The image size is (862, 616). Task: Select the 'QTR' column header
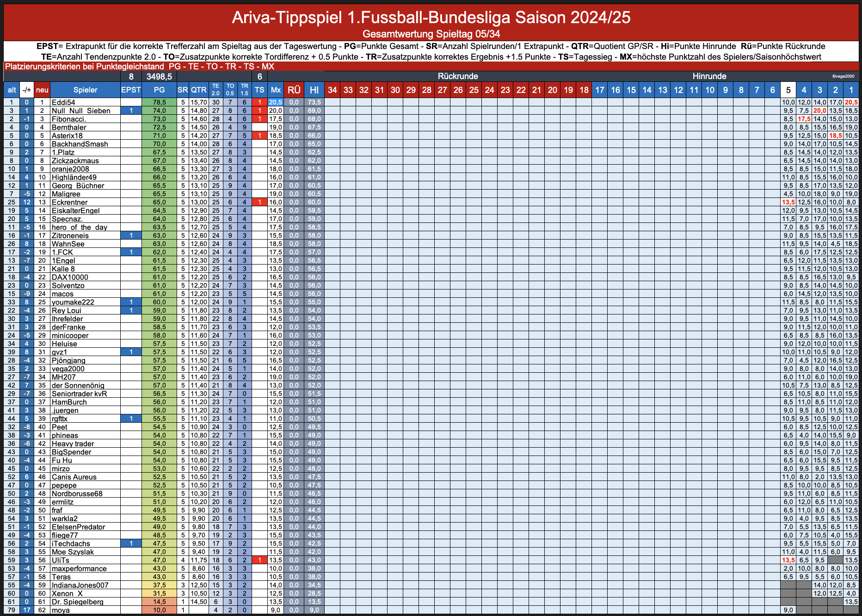(199, 90)
